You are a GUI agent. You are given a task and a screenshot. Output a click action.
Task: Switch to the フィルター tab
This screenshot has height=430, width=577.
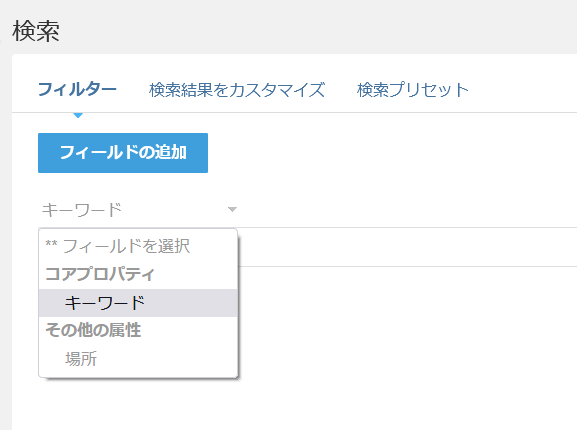coord(77,90)
